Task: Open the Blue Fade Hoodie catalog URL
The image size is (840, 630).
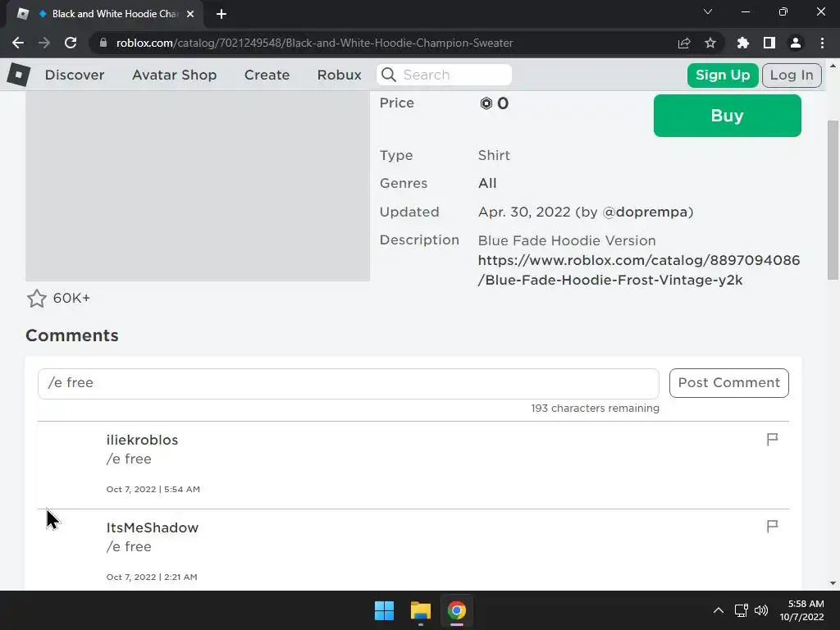Action: tap(638, 270)
